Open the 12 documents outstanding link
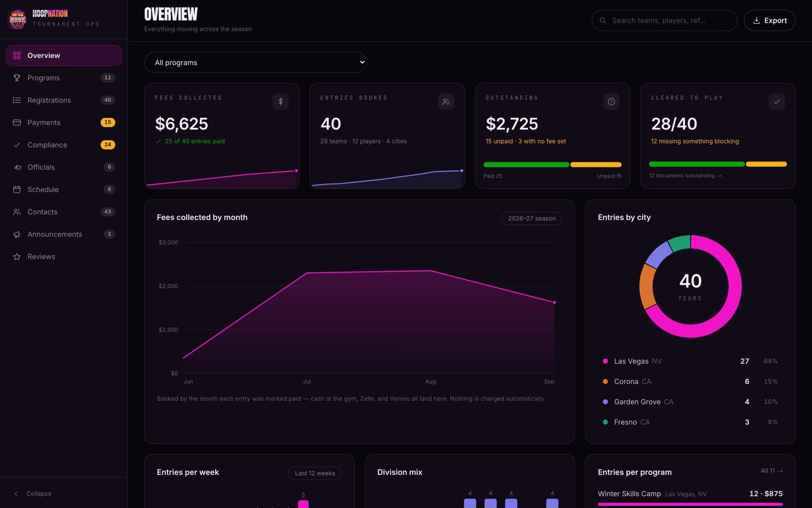This screenshot has height=508, width=812. coord(685,176)
